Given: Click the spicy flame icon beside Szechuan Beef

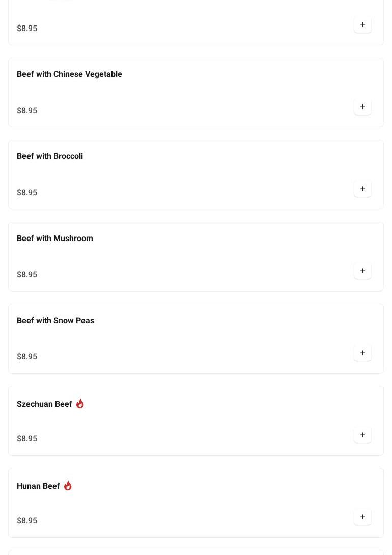Looking at the screenshot, I should 80,404.
